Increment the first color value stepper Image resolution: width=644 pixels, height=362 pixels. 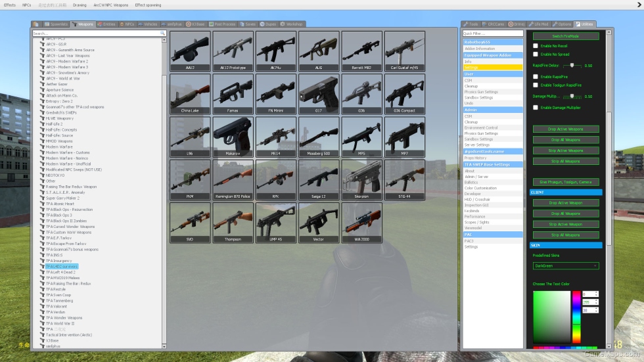597,292
